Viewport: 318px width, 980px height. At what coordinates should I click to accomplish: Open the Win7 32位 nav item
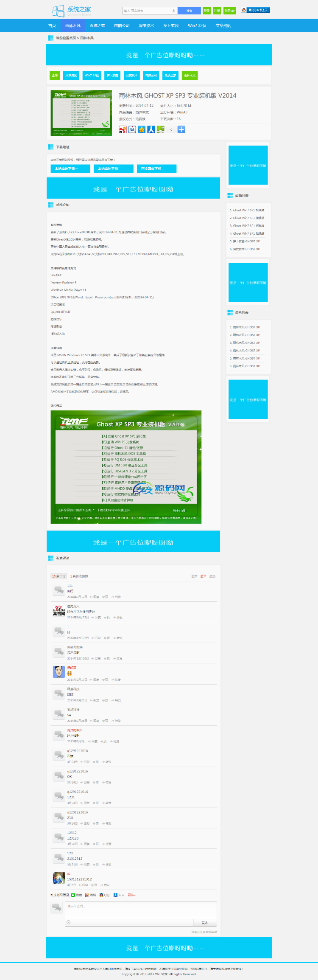[197, 25]
